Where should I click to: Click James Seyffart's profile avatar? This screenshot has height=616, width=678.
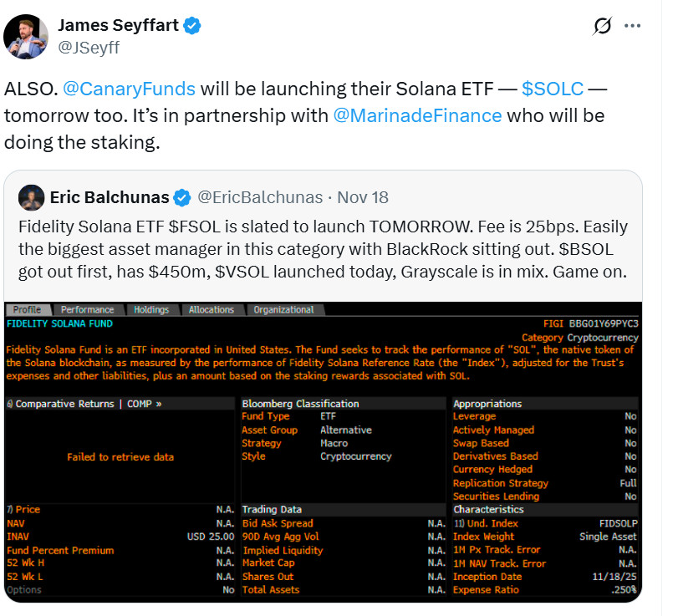25,36
